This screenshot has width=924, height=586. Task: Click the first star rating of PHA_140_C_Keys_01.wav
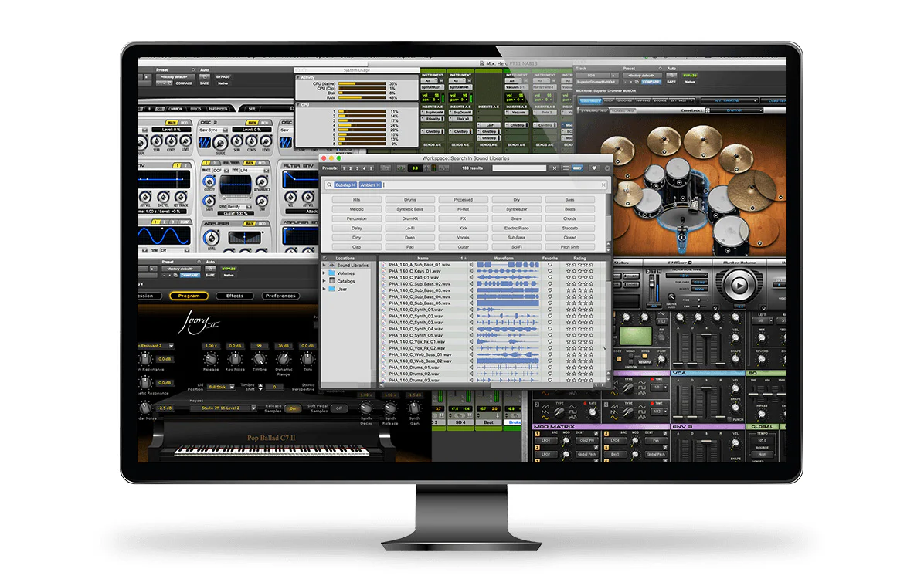(569, 272)
